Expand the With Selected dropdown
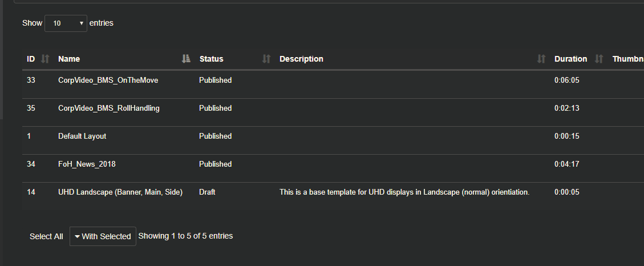The width and height of the screenshot is (644, 266). click(103, 236)
